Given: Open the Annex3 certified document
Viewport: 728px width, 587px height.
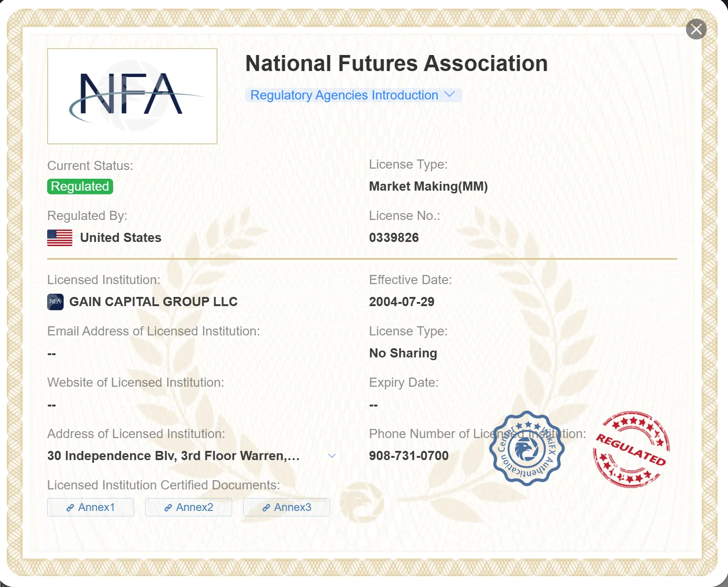Looking at the screenshot, I should pos(287,507).
